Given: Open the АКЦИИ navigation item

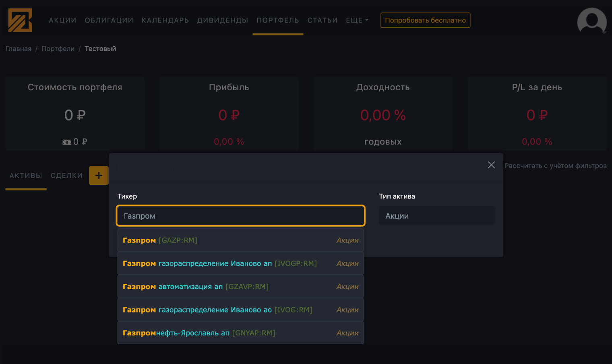Looking at the screenshot, I should point(62,20).
